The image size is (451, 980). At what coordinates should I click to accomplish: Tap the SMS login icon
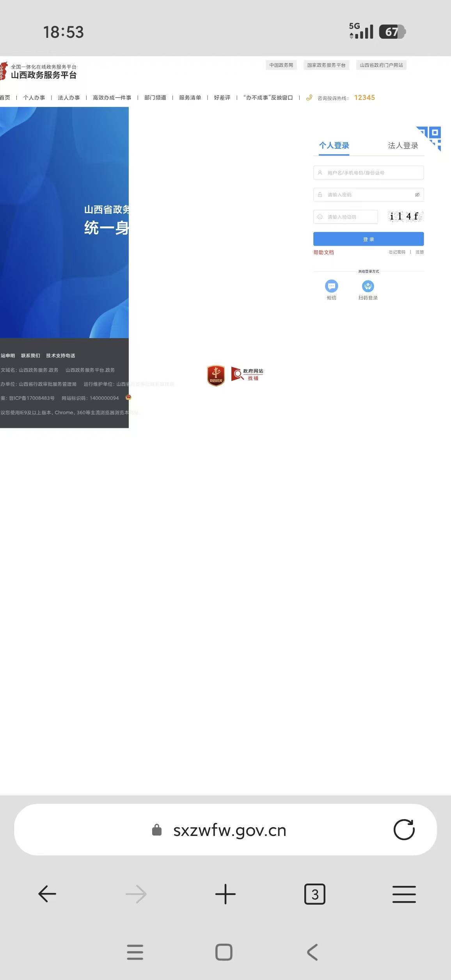click(x=332, y=286)
